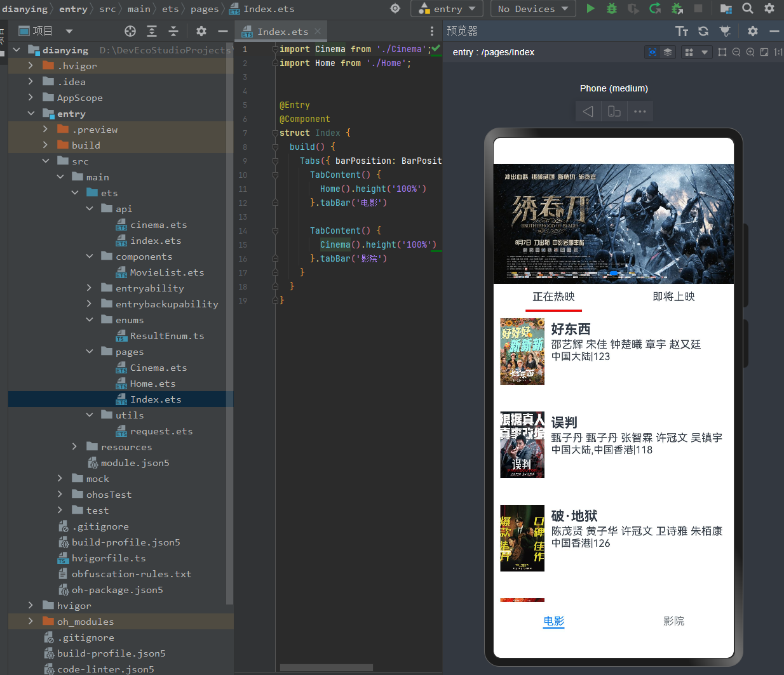Click the Run with coverage icon

(x=633, y=8)
